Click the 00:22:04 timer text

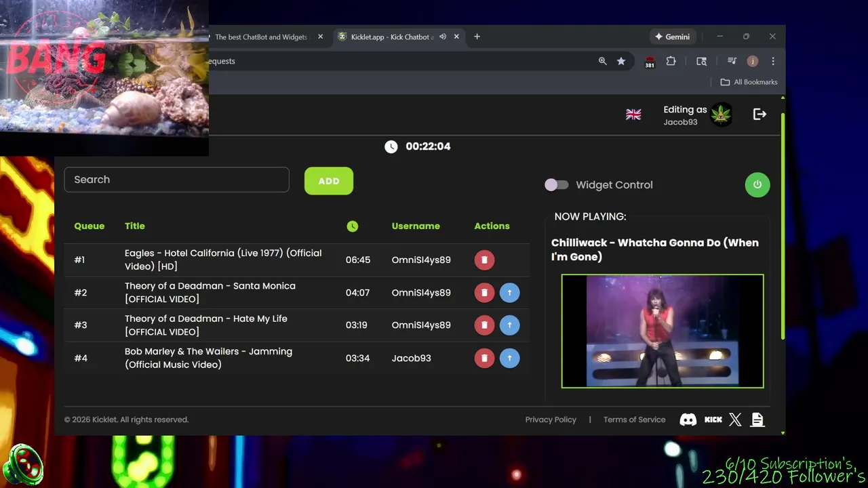coord(428,146)
